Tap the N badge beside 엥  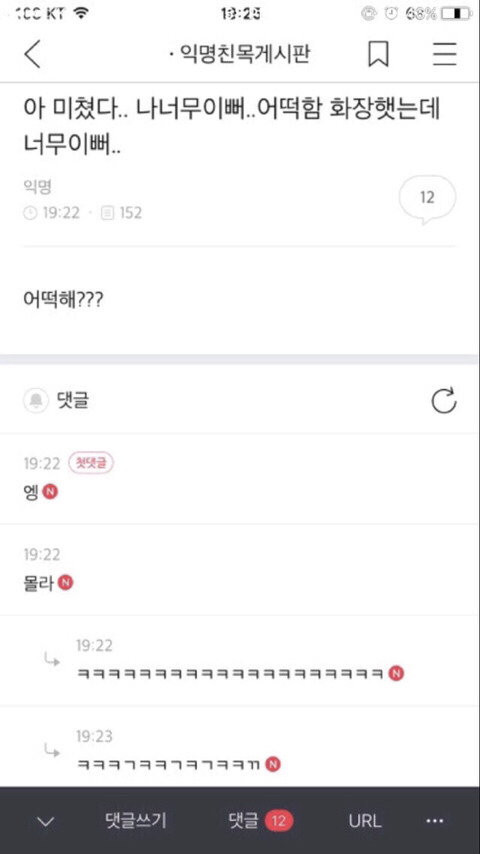point(50,492)
